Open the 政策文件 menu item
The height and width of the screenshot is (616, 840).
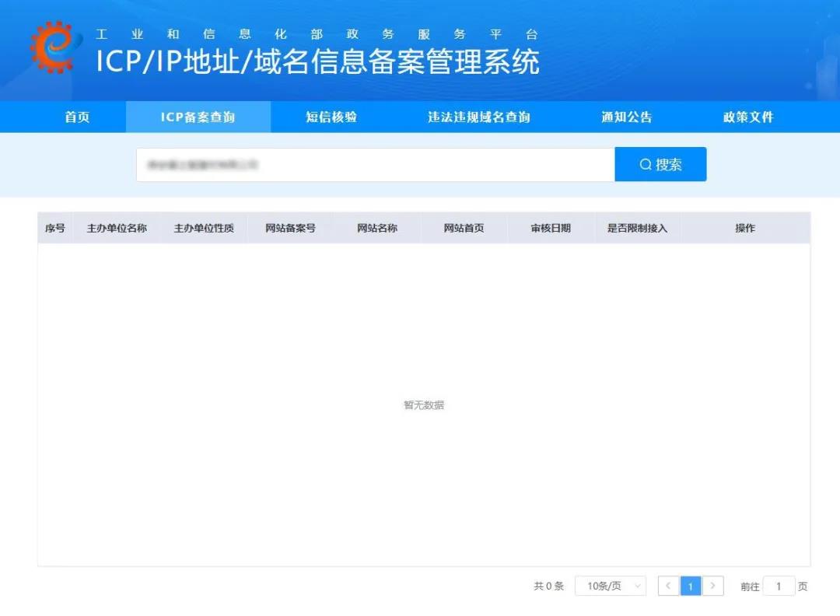(x=748, y=117)
